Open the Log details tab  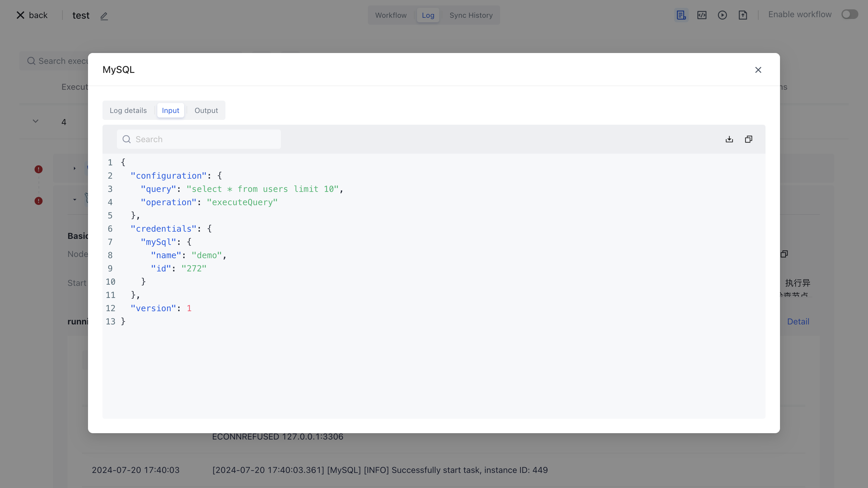coord(128,111)
